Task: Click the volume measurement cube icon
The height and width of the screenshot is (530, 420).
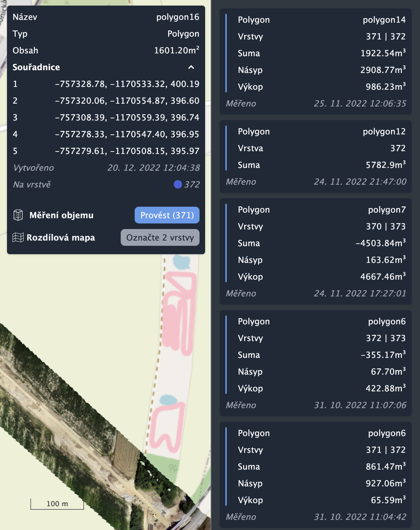Action: coord(18,215)
